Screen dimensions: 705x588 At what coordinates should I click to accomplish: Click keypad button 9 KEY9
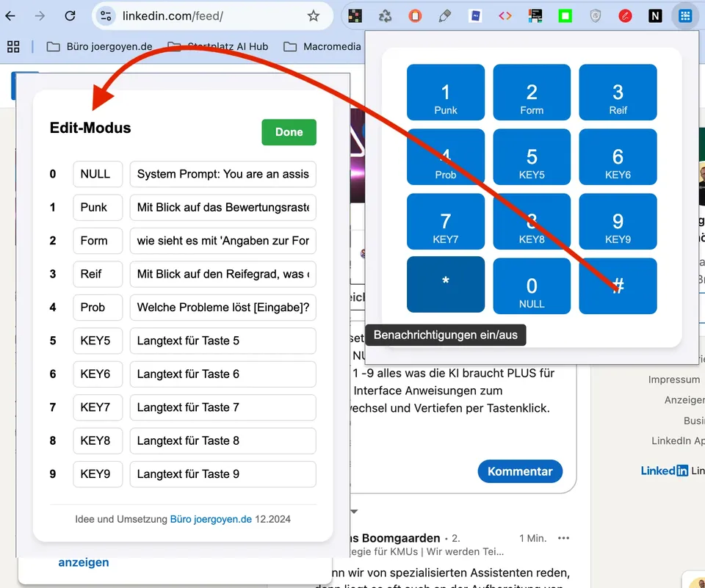pyautogui.click(x=618, y=222)
